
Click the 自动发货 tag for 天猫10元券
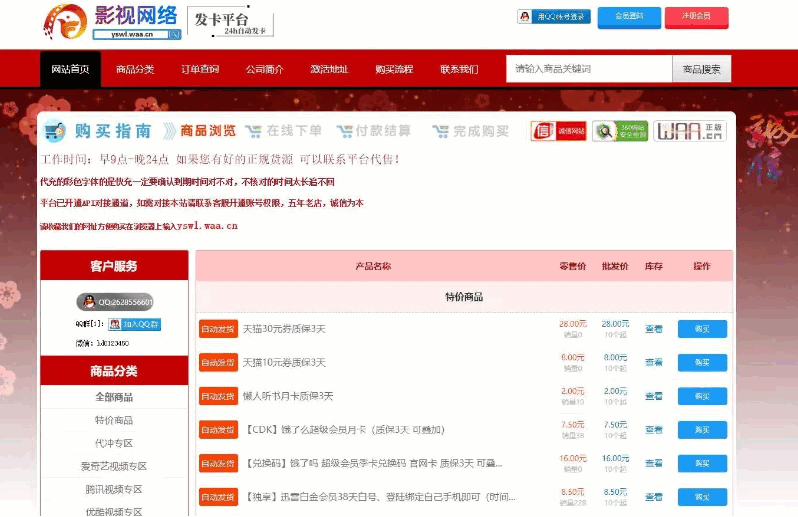coord(218,363)
